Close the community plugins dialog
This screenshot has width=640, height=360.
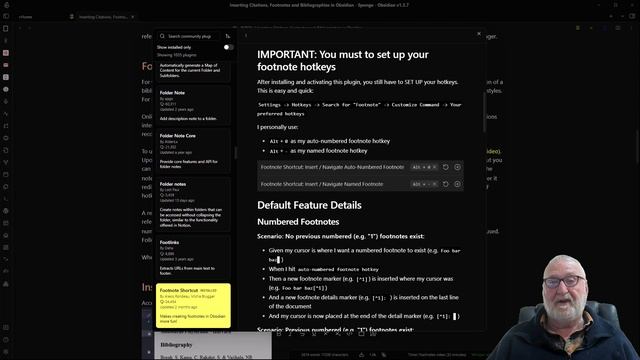pos(479,34)
